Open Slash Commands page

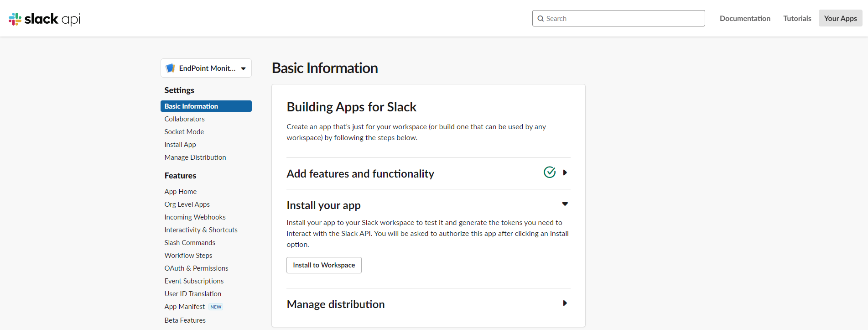tap(190, 243)
